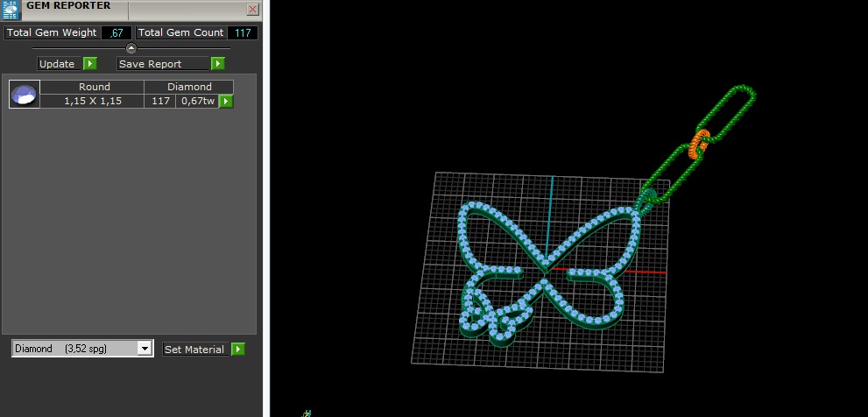Select the orange chain link in viewport
This screenshot has width=868, height=417.
point(699,144)
